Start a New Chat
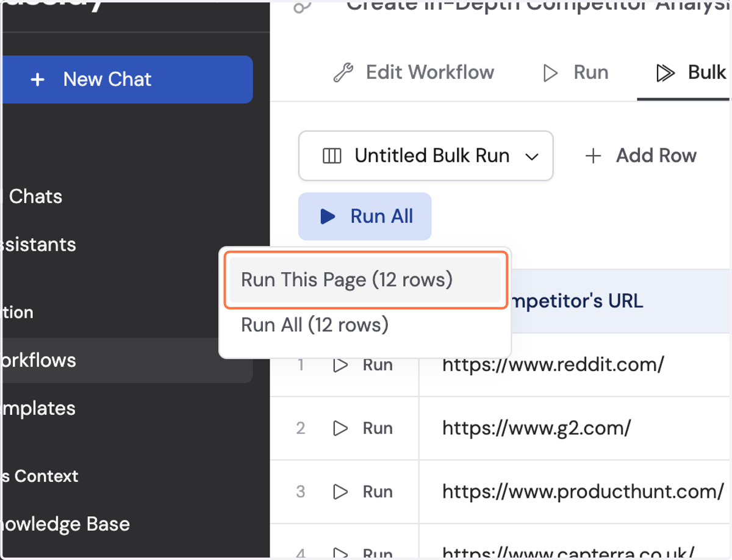 pos(127,79)
